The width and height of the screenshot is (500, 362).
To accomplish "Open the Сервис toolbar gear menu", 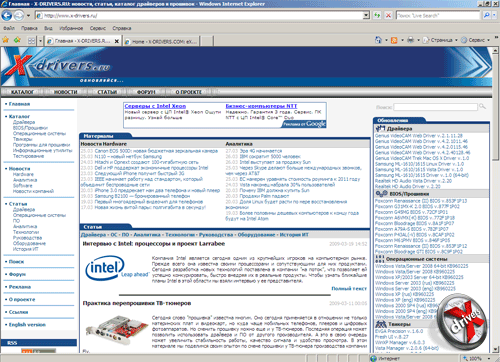I will click(x=475, y=40).
